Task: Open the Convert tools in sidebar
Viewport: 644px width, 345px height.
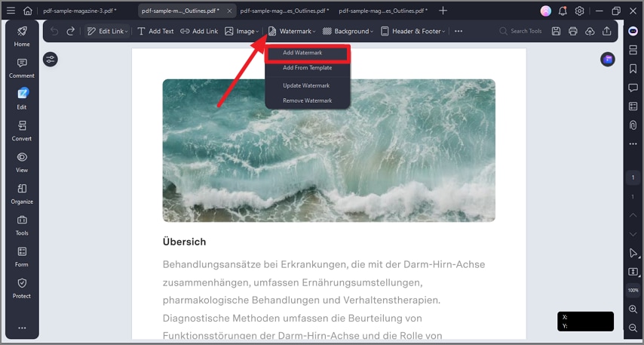Action: tap(22, 131)
